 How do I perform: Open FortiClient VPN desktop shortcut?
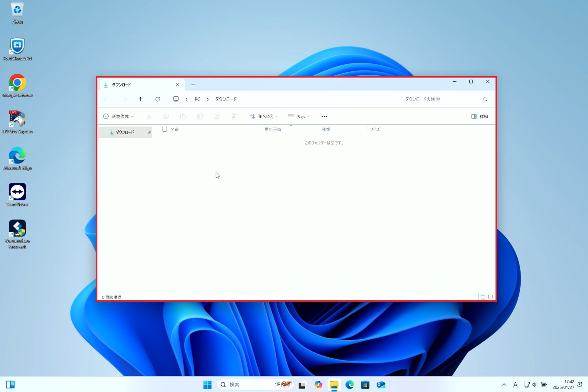[x=17, y=49]
